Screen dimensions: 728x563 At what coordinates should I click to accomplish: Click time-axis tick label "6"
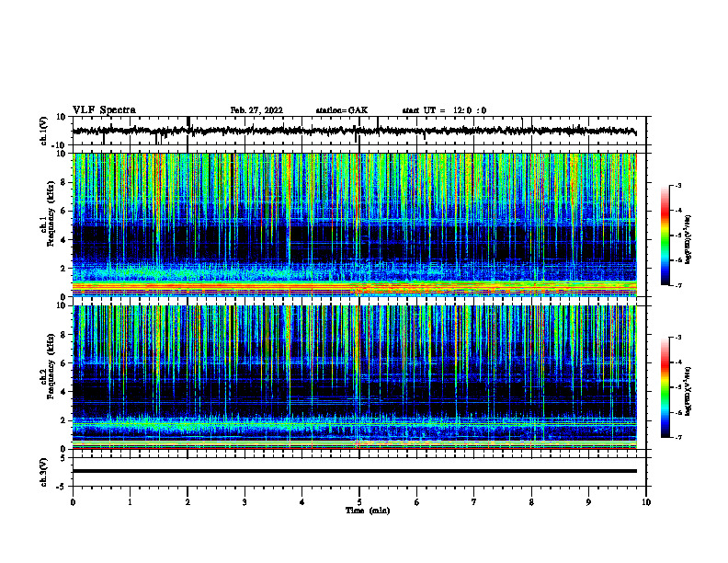click(417, 502)
